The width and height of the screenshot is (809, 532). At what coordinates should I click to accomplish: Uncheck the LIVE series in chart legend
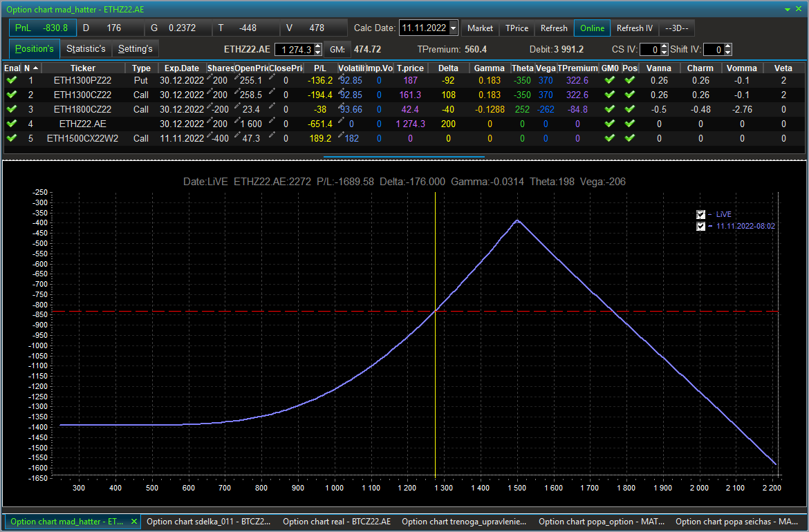click(700, 214)
